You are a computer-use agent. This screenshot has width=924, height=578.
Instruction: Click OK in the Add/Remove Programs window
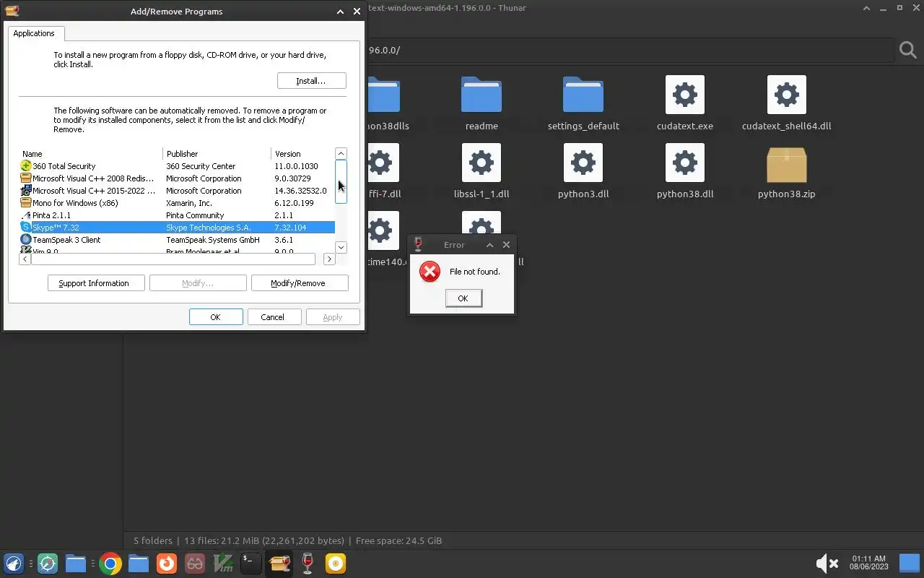216,317
